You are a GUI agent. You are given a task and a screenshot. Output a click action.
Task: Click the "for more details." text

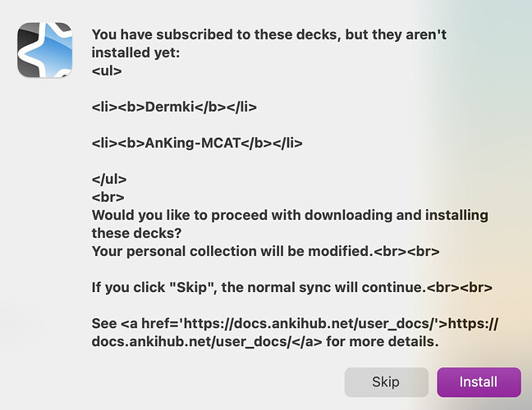click(383, 342)
